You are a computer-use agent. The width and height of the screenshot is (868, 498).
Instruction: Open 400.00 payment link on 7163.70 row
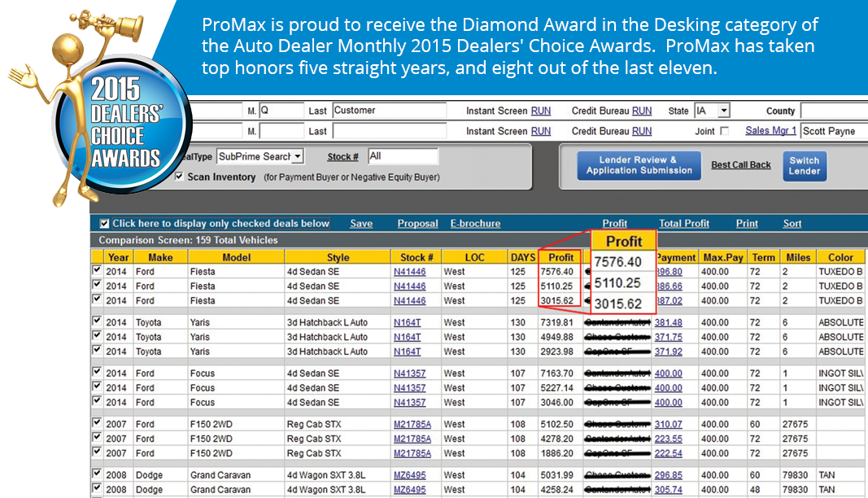coord(668,373)
